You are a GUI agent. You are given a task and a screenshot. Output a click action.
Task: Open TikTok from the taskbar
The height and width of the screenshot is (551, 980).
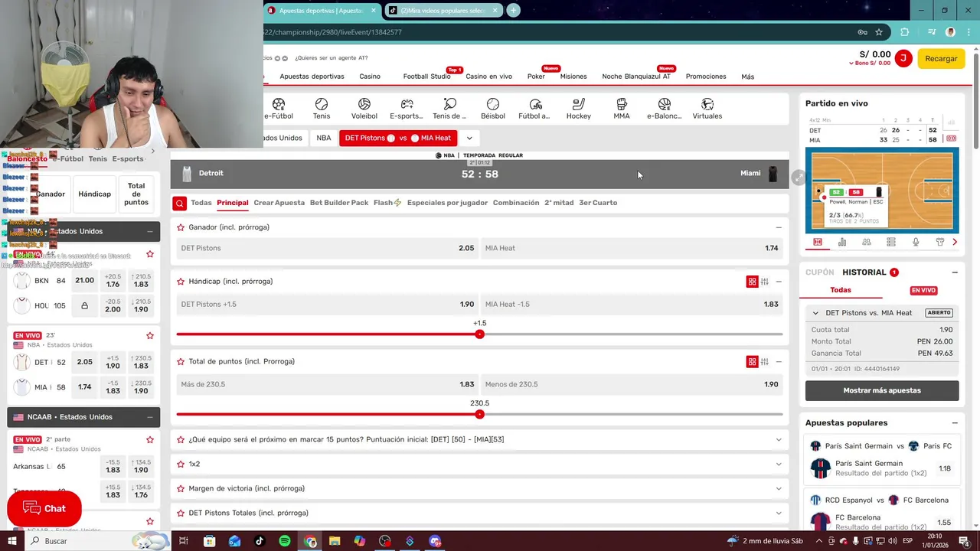coord(260,541)
